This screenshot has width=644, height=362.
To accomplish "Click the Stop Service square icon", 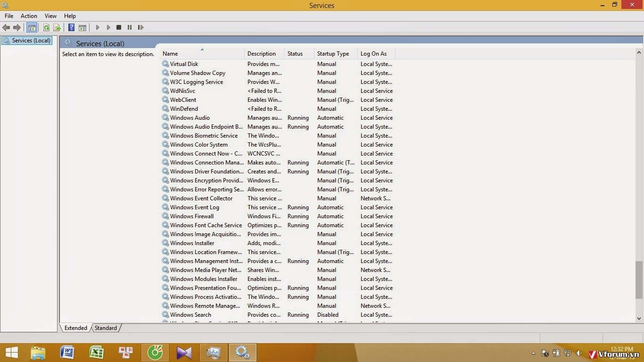I will 119,27.
